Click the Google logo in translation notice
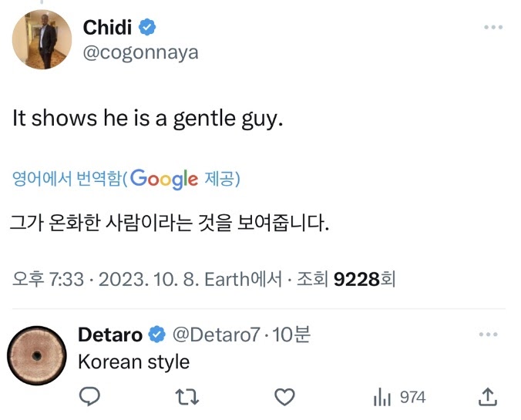The height and width of the screenshot is (420, 521). (x=164, y=179)
